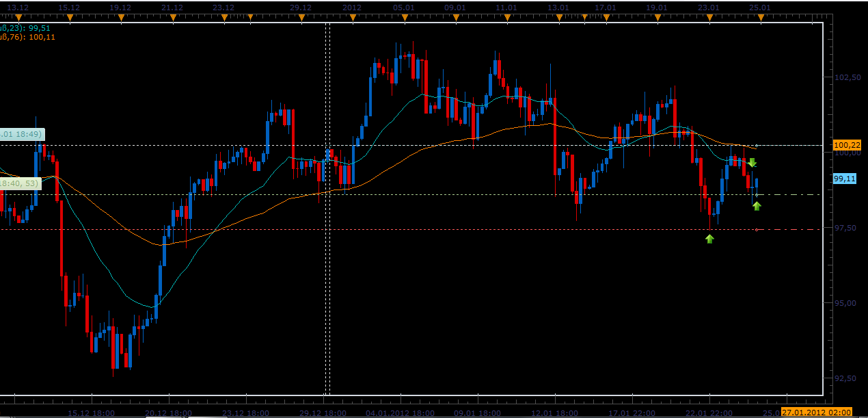This screenshot has width=868, height=418.
Task: Click the green up arrow beneath the red dashed line
Action: [x=709, y=239]
